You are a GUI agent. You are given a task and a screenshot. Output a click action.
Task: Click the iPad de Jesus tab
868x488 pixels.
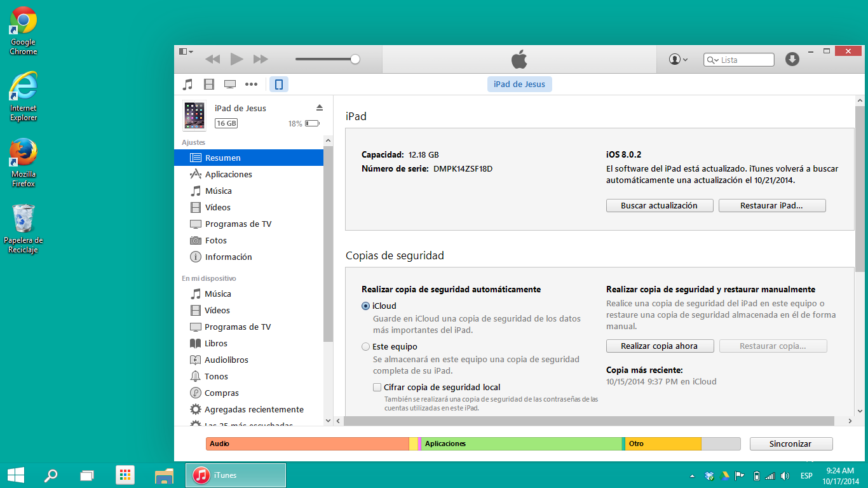(x=520, y=84)
